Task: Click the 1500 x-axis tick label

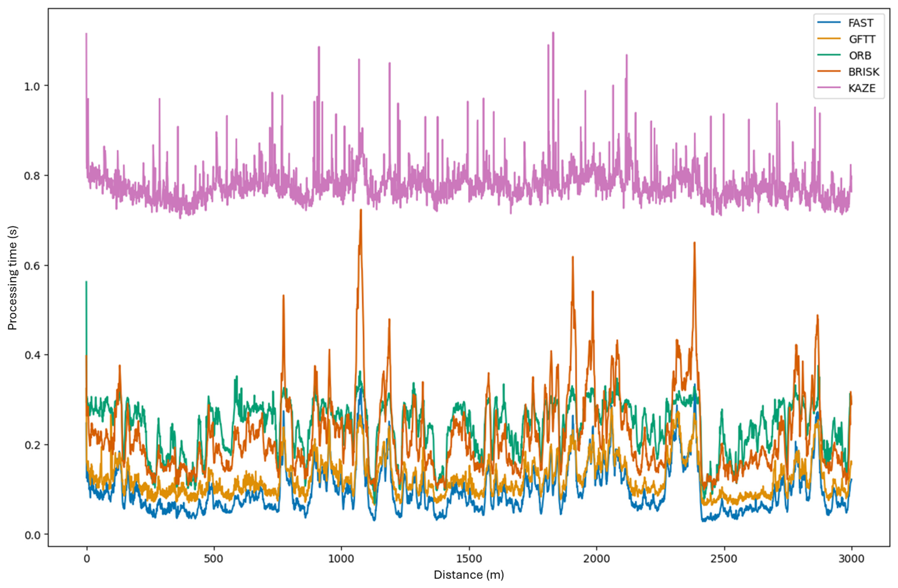Action: 469,559
